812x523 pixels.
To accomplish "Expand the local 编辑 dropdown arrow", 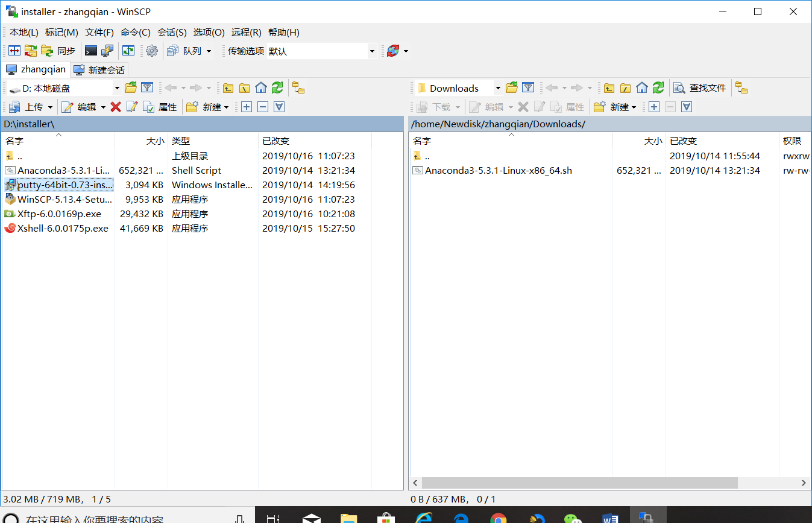I will pyautogui.click(x=103, y=107).
